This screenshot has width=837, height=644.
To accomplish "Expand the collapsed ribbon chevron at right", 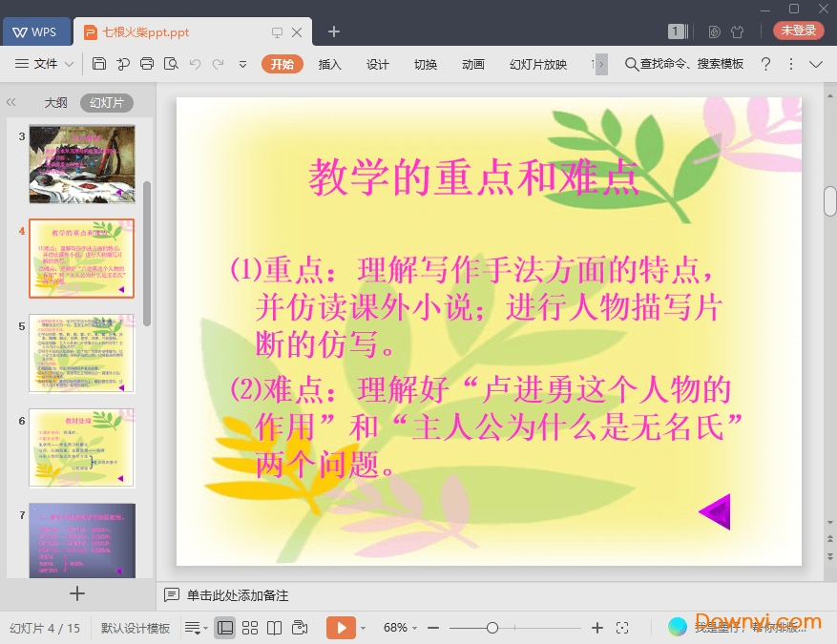I will pos(816,64).
